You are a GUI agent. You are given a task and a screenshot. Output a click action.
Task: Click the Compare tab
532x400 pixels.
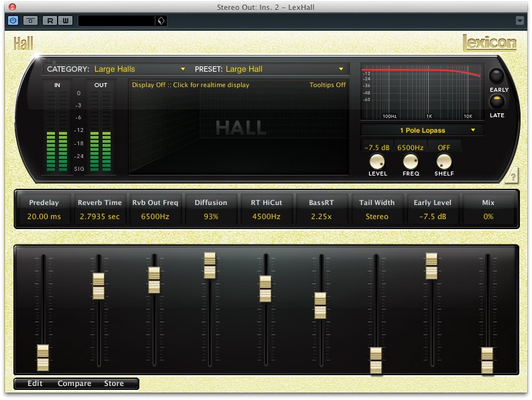point(74,383)
